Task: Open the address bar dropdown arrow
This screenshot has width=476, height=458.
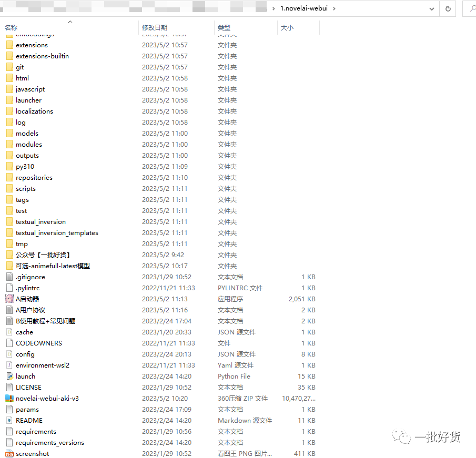Action: pyautogui.click(x=432, y=8)
